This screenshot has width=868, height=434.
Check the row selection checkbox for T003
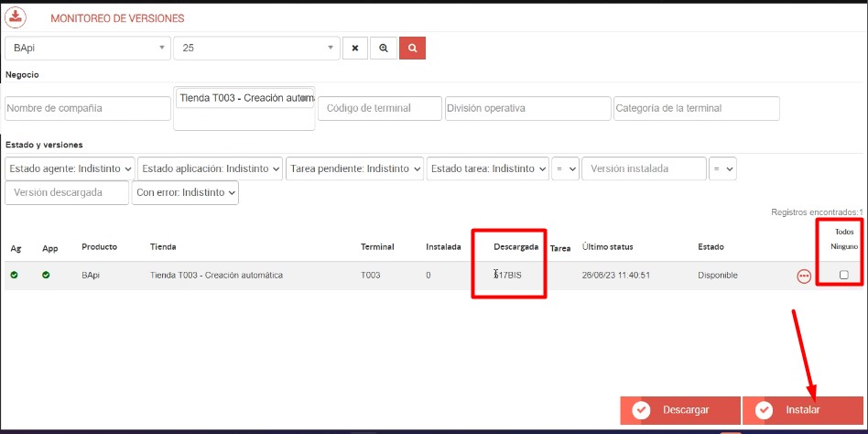[x=843, y=275]
